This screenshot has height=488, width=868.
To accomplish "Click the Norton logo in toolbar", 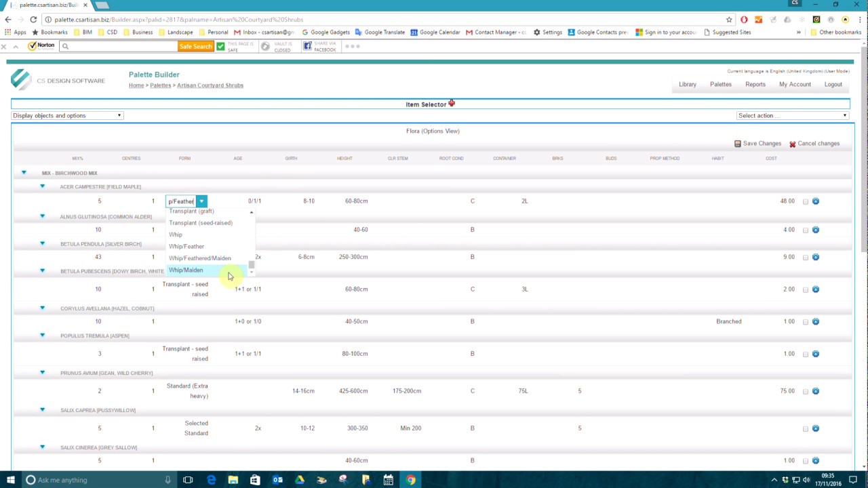I will (41, 46).
